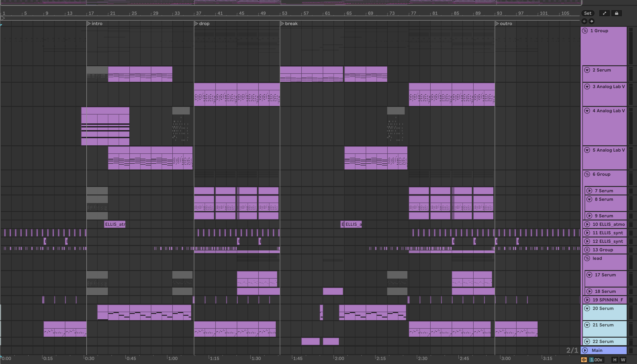The width and height of the screenshot is (637, 364).
Task: Select the Main track name
Action: pyautogui.click(x=597, y=350)
